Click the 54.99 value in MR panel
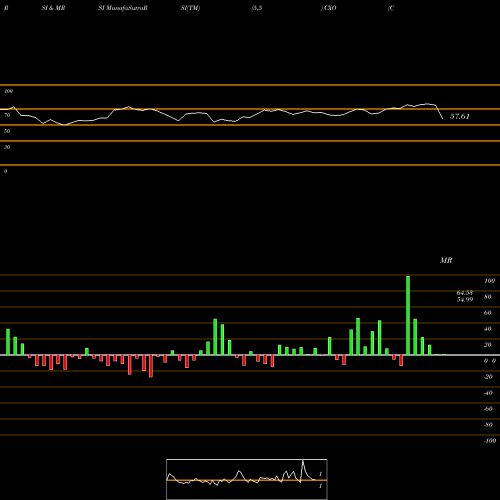Screen dimensions: 500x500 (x=465, y=299)
